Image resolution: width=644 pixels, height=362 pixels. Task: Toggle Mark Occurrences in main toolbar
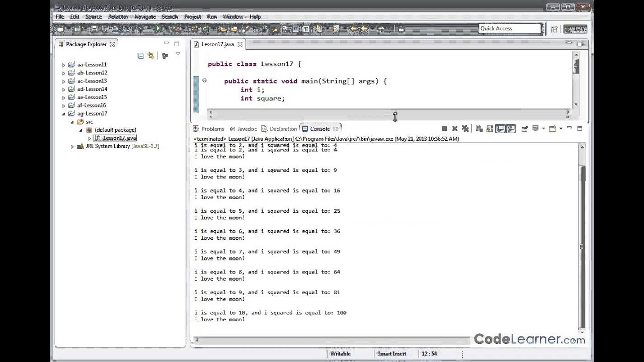[x=275, y=29]
